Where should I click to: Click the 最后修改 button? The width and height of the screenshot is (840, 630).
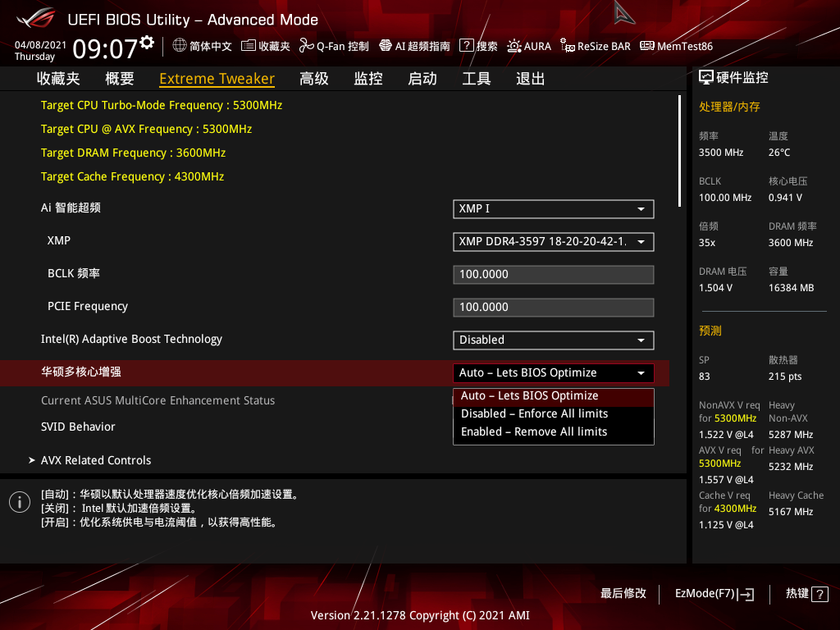click(623, 593)
